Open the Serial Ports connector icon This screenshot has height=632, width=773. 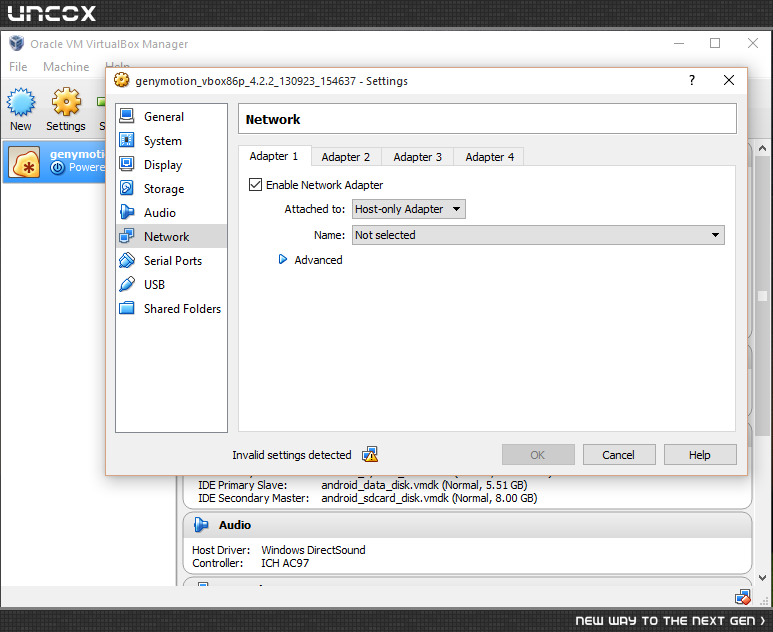[127, 260]
